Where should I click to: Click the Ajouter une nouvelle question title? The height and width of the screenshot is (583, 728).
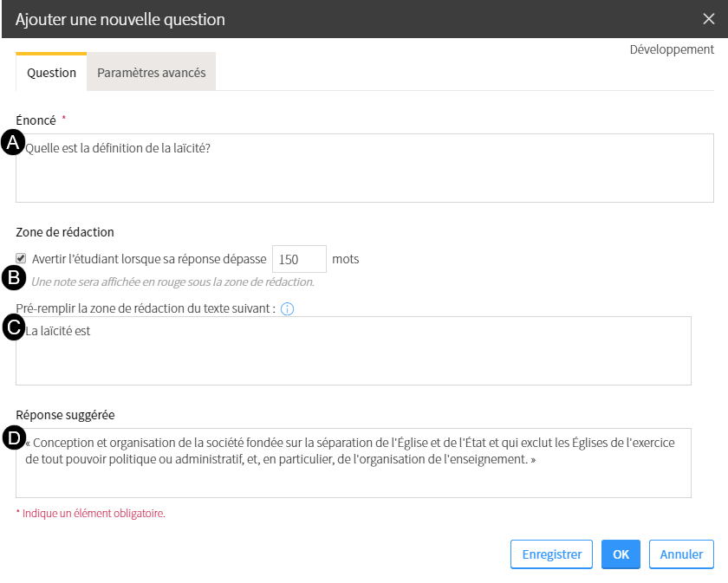point(120,20)
